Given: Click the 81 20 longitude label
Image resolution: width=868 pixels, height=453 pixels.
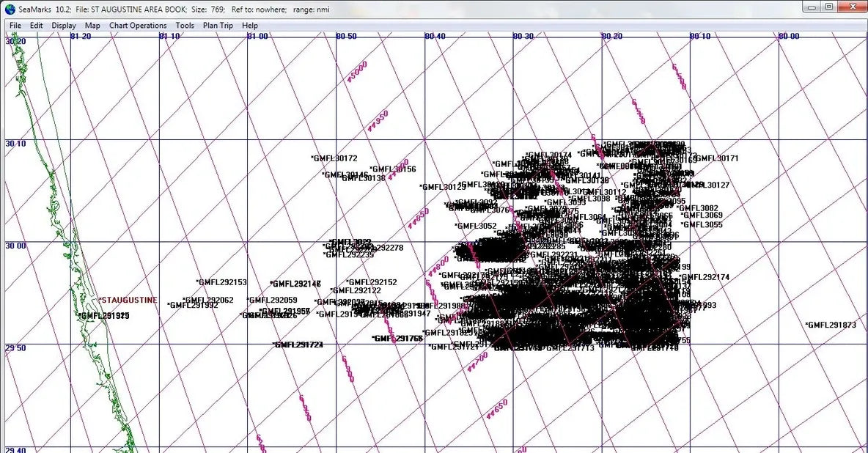Looking at the screenshot, I should (x=81, y=37).
